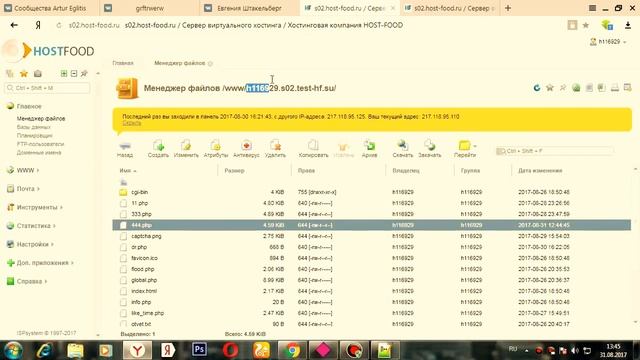Open browser downloads arrow icon
This screenshot has width=640, height=360.
tap(628, 25)
